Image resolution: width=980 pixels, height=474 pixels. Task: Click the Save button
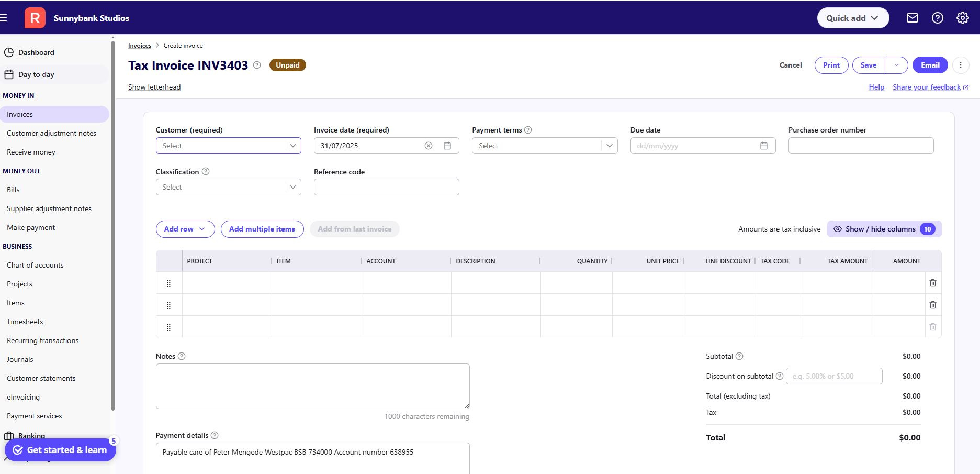click(x=869, y=65)
